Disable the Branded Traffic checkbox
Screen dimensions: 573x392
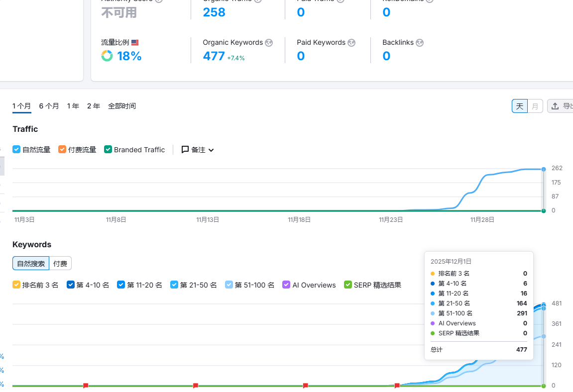(108, 149)
